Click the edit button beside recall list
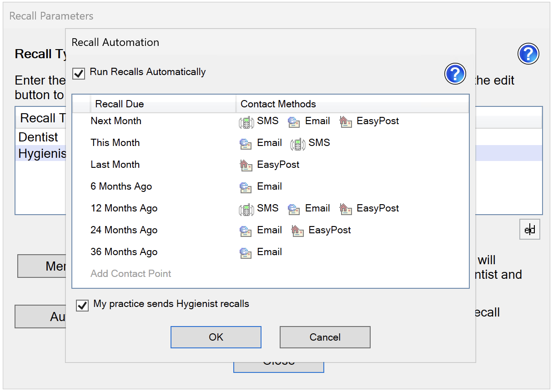Viewport: 553px width, 392px height. [x=530, y=230]
